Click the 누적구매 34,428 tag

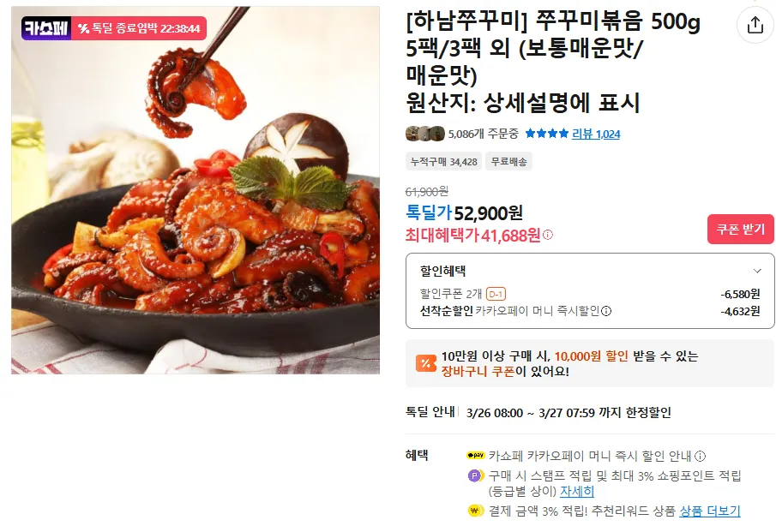click(x=444, y=162)
